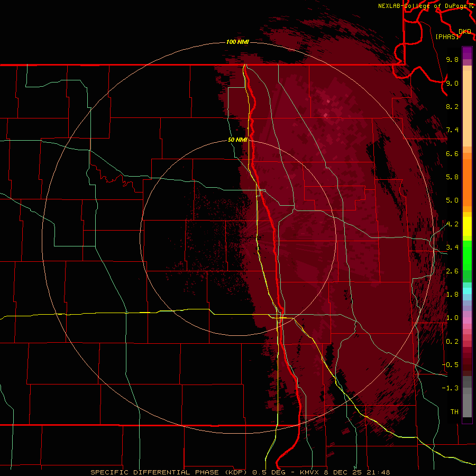Screen dimensions: 476x476
Task: Pick the cyan color bar segment
Action: [467, 291]
